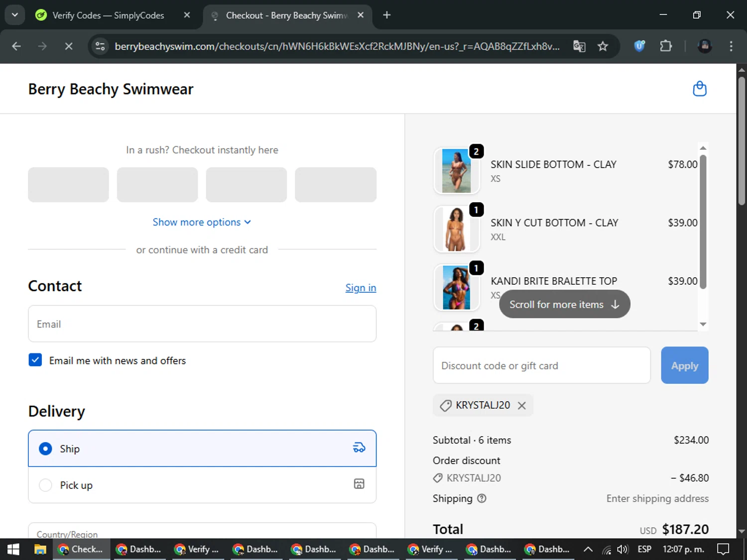Expand Show more options for express checkout
This screenshot has height=560, width=747.
pos(202,222)
